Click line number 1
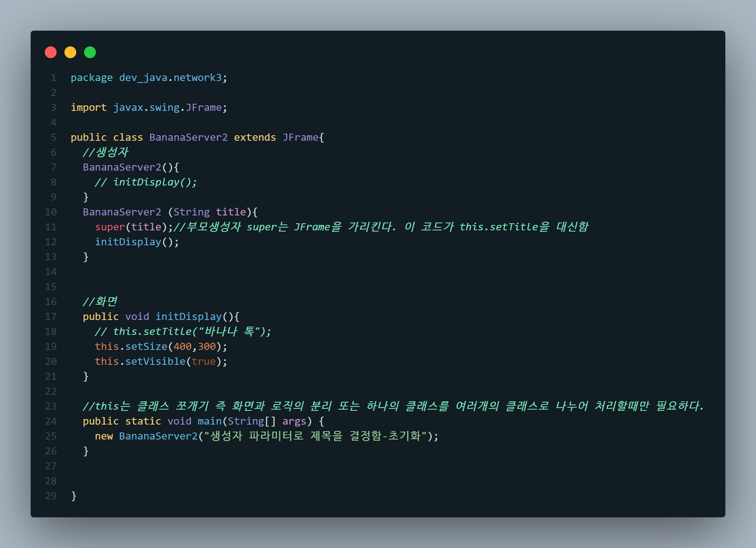 [x=53, y=78]
